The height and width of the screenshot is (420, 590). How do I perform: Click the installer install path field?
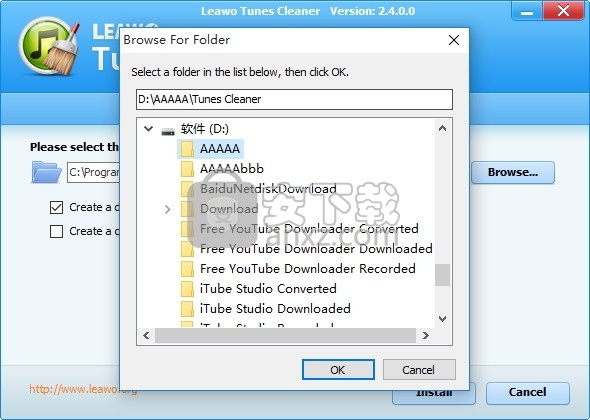tap(93, 172)
